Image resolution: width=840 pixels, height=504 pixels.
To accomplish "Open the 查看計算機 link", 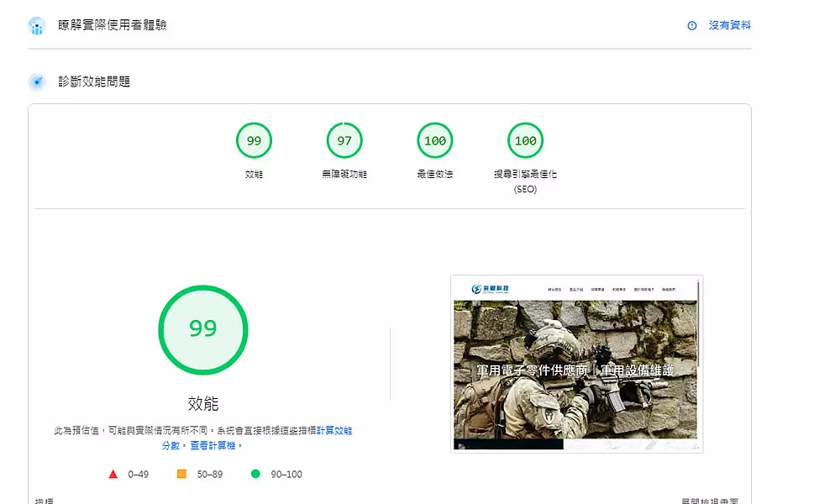I will point(214,445).
